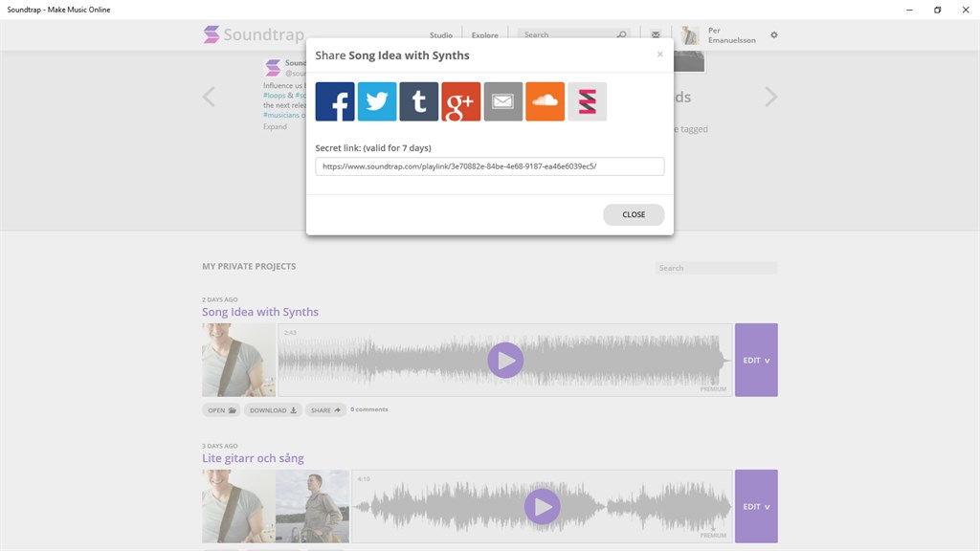Share song to SoundCloud
980x551 pixels.
tap(545, 101)
